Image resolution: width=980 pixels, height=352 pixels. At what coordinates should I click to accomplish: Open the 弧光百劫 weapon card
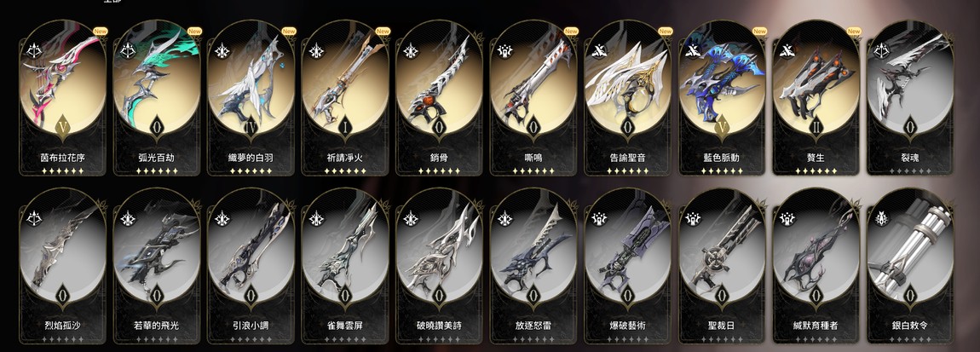coord(157,98)
